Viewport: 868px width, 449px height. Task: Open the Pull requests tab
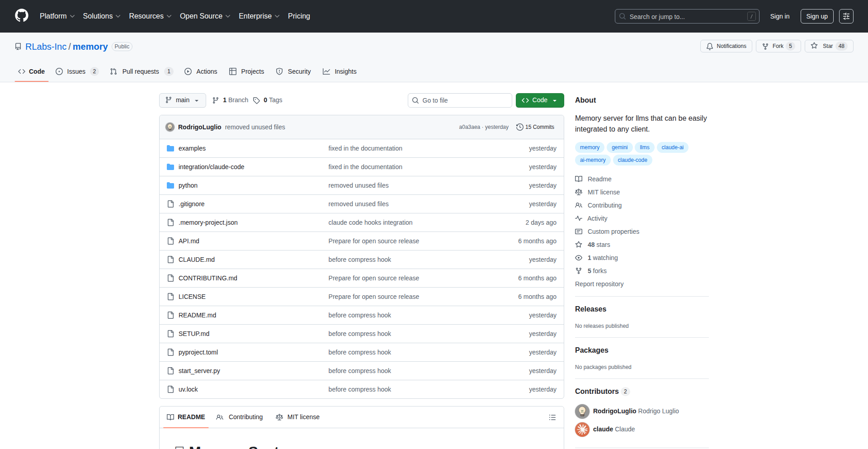point(141,71)
